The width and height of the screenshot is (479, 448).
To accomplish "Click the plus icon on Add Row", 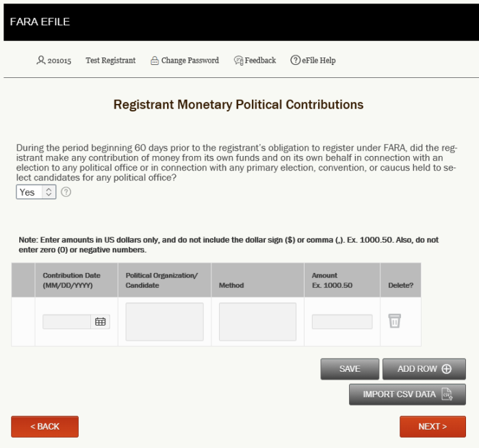I will 446,369.
